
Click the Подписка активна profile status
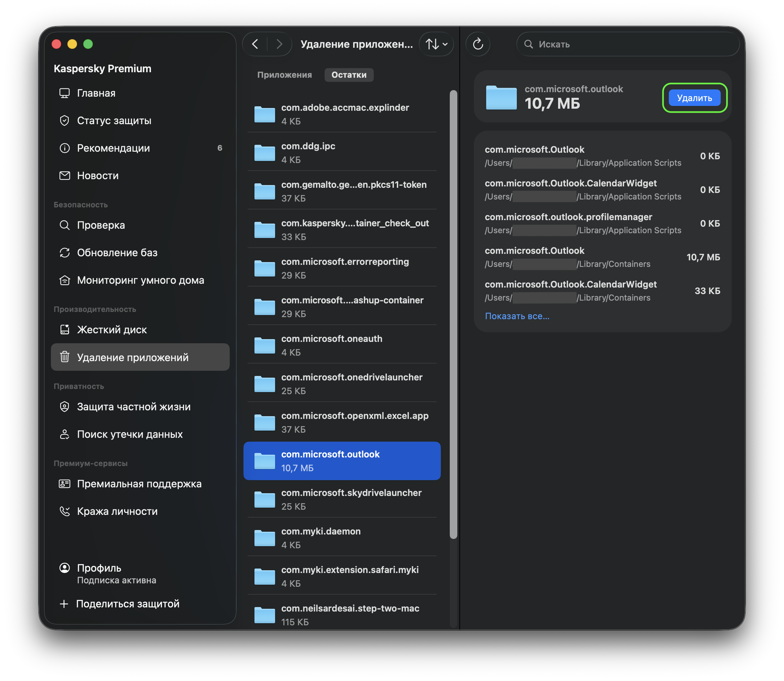tap(117, 580)
